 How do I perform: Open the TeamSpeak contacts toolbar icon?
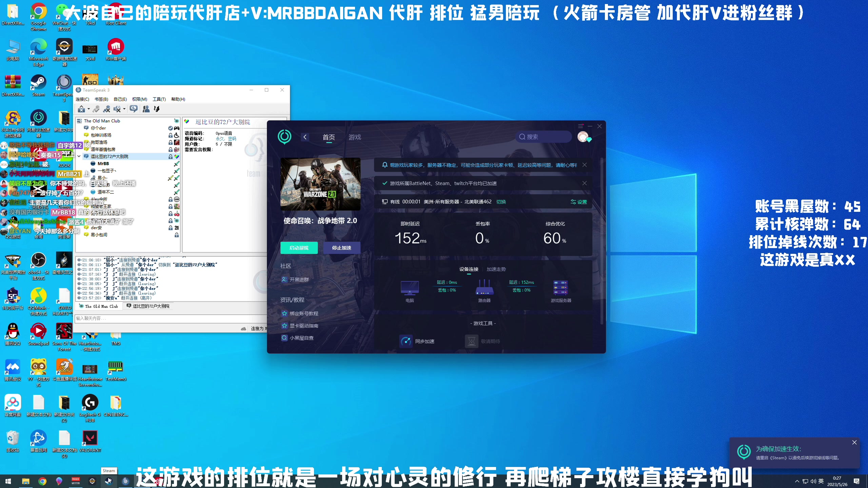pyautogui.click(x=146, y=109)
